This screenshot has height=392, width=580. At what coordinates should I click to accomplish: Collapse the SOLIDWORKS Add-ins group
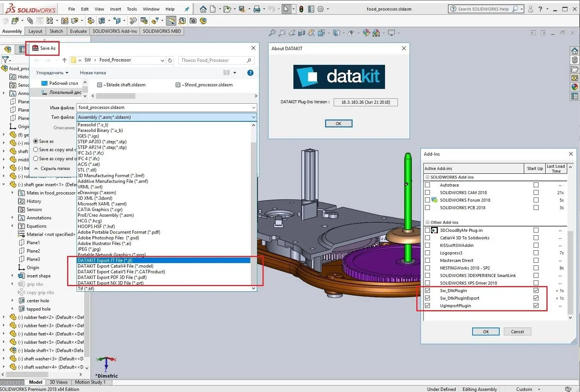[427, 177]
